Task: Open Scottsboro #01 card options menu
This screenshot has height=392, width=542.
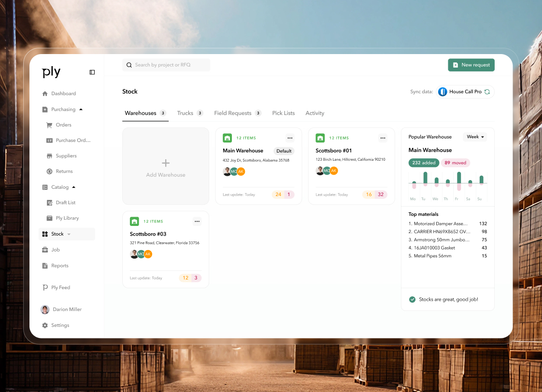Action: click(383, 138)
